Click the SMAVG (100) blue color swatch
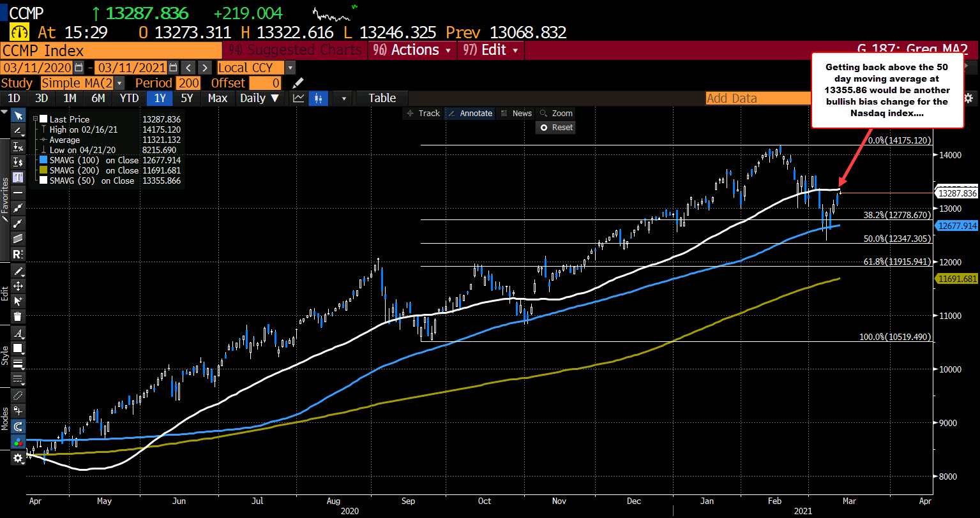 [x=43, y=160]
